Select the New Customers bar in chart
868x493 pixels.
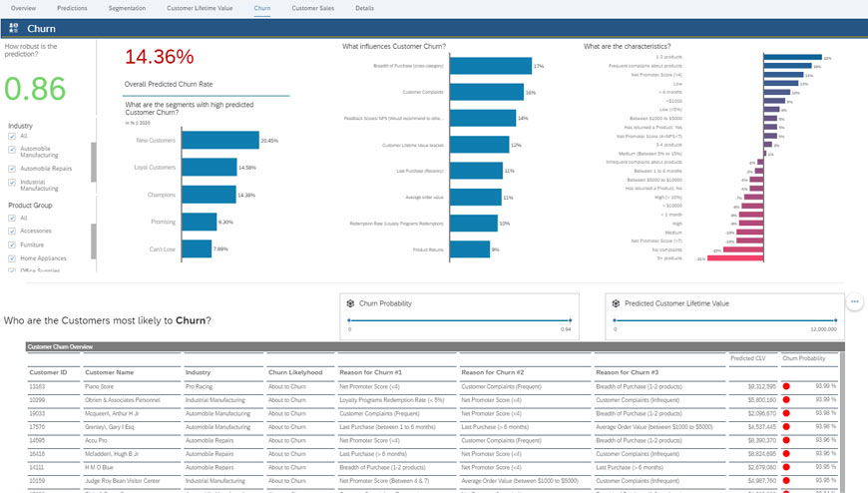coord(219,141)
